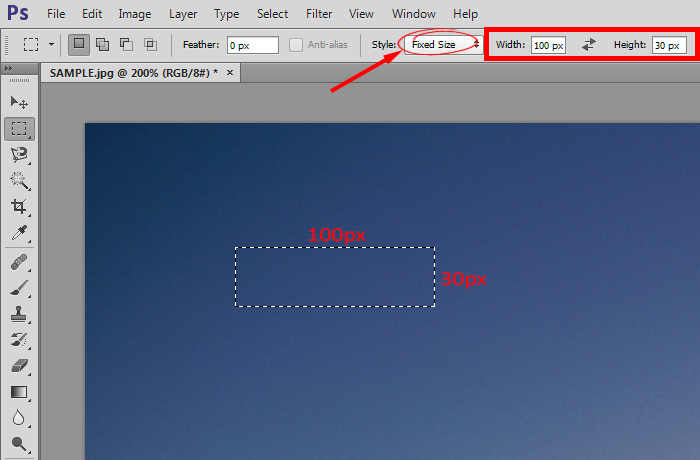Select the Magic Wand tool

tap(19, 180)
